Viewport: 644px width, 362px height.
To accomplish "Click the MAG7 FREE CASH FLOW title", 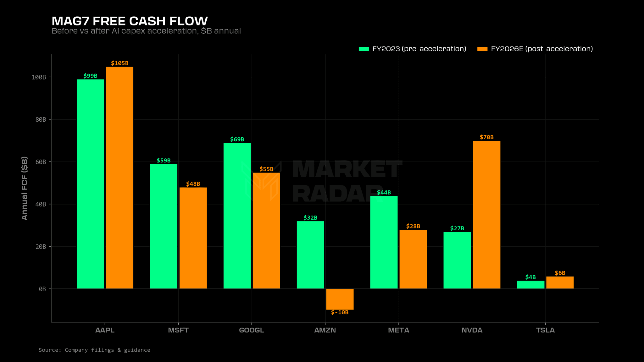I will 130,21.
